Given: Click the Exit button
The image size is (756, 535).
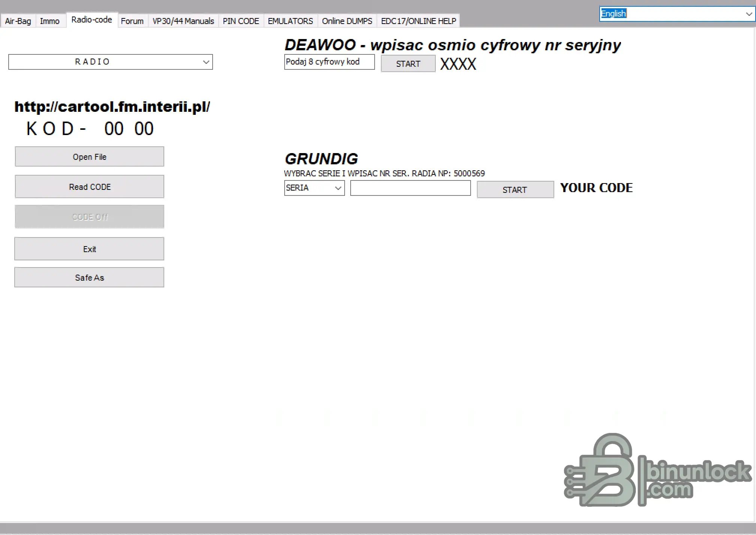Looking at the screenshot, I should (89, 249).
